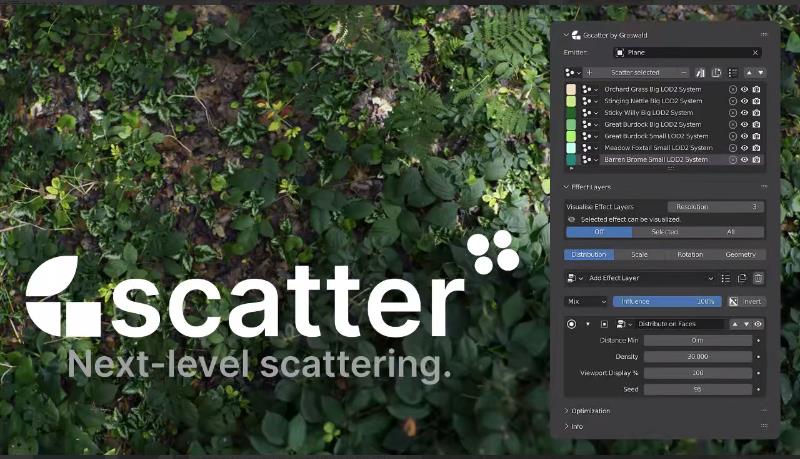The image size is (800, 459).
Task: Animate Density with its keyframe dot
Action: click(x=758, y=356)
